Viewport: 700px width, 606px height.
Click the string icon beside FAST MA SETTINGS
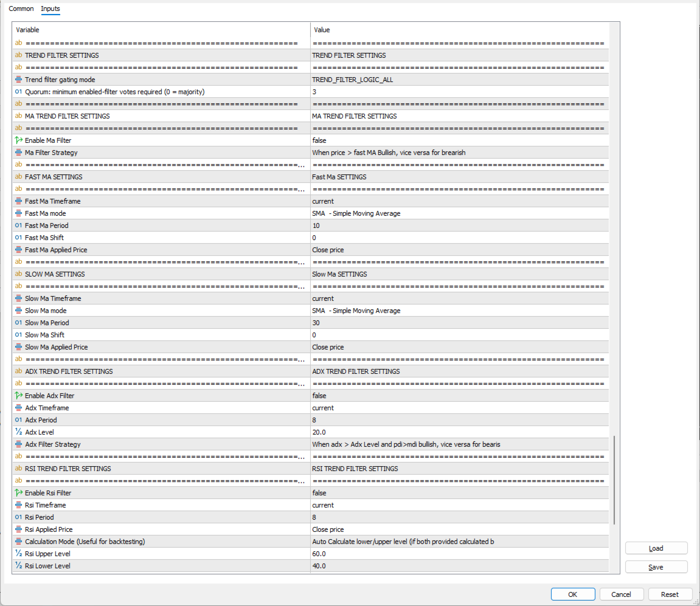click(x=18, y=177)
